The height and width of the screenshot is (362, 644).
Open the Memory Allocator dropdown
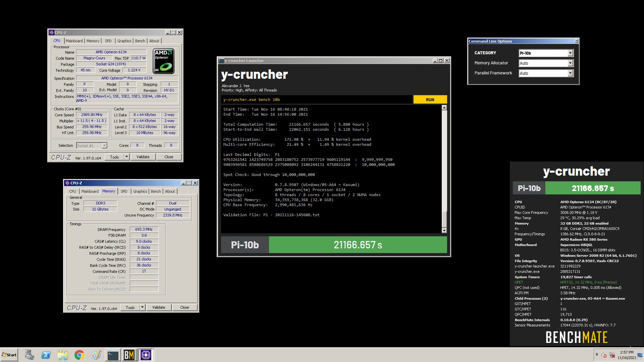click(570, 63)
